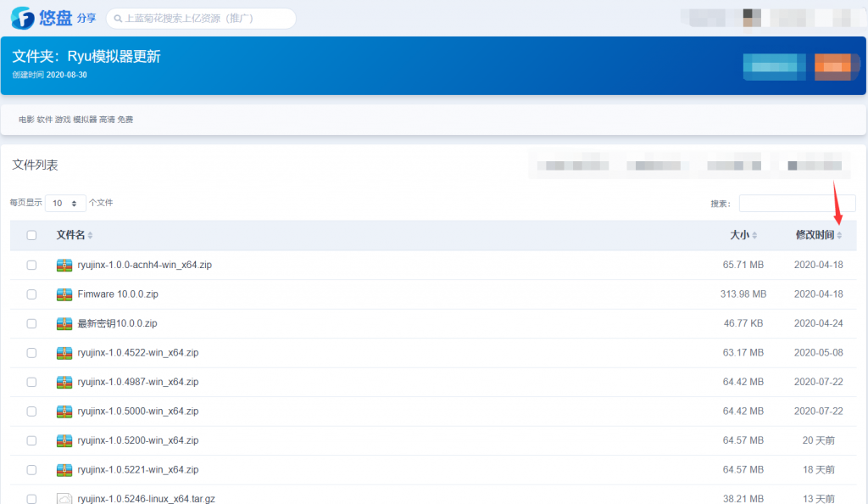Click zip icon for ryujinx-1.0.5200-win_x64.zip
Image resolution: width=868 pixels, height=504 pixels.
[x=64, y=441]
